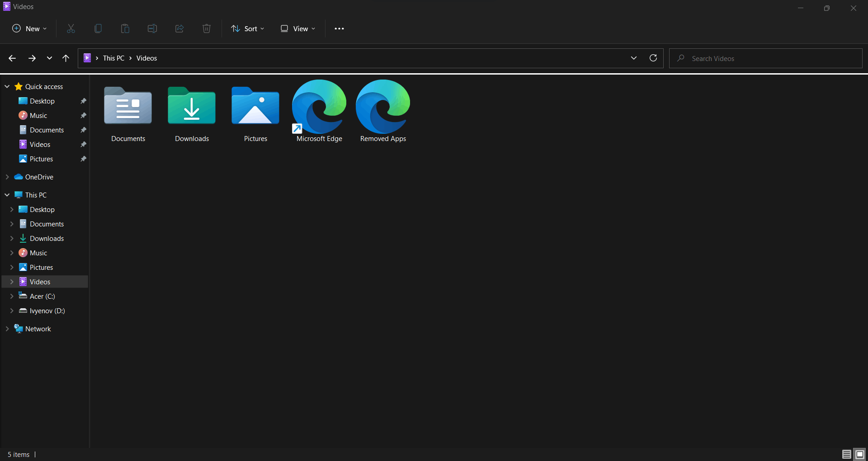The height and width of the screenshot is (461, 868).
Task: Click This PC in the address breadcrumb
Action: click(x=113, y=58)
